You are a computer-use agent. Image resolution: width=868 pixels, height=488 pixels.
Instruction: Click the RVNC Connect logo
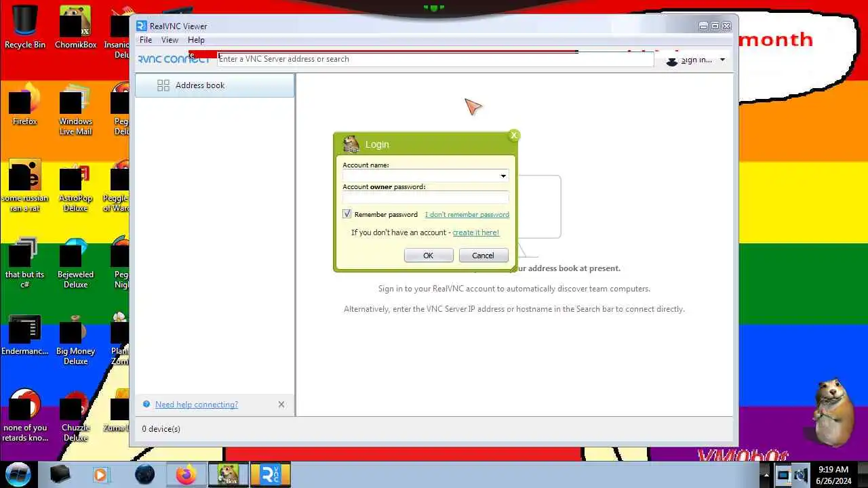pos(174,59)
